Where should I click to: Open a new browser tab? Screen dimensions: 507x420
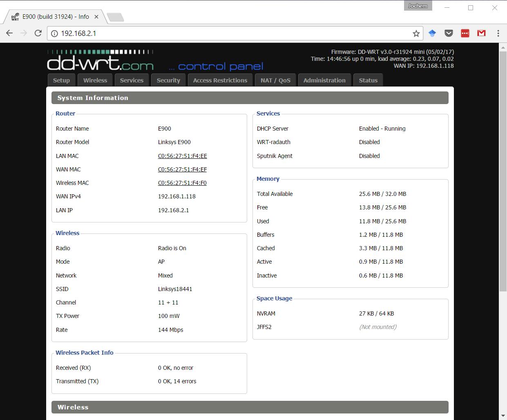coord(115,17)
